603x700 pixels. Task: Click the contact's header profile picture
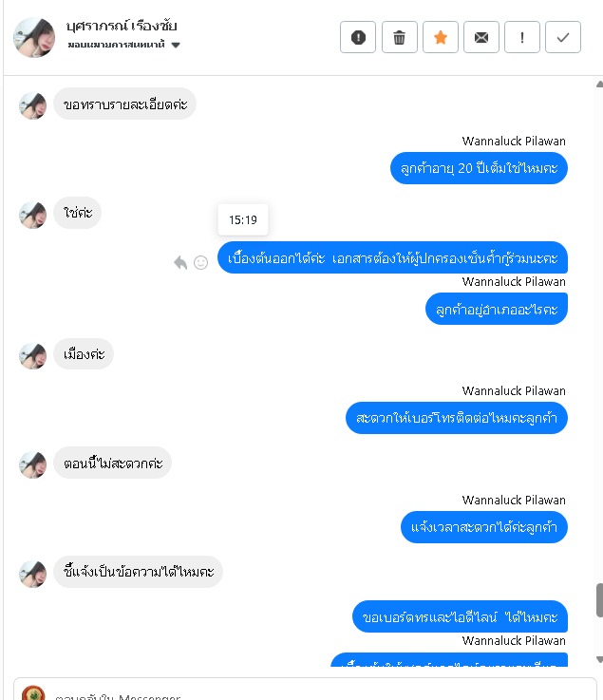pyautogui.click(x=34, y=37)
